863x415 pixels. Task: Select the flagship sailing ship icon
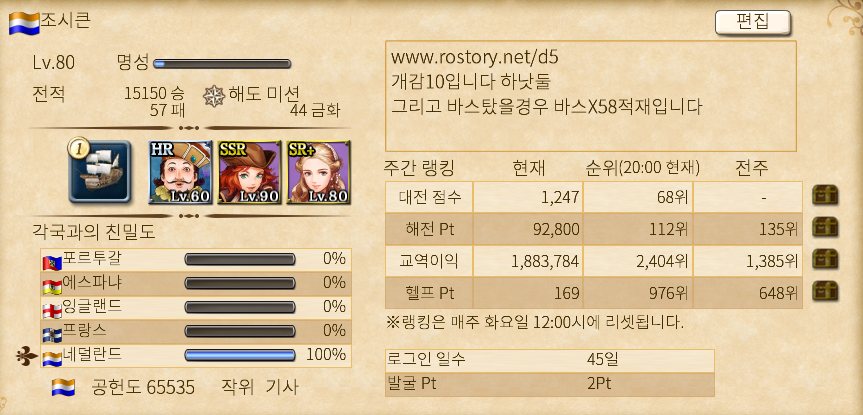point(100,171)
